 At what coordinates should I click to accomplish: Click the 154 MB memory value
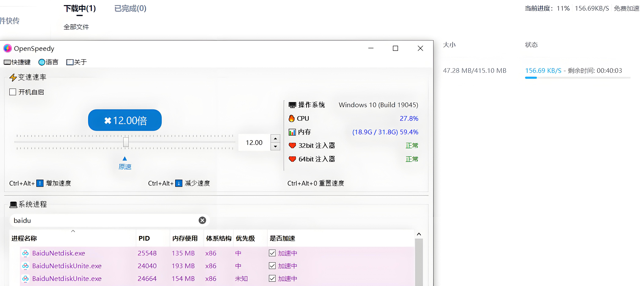point(183,278)
